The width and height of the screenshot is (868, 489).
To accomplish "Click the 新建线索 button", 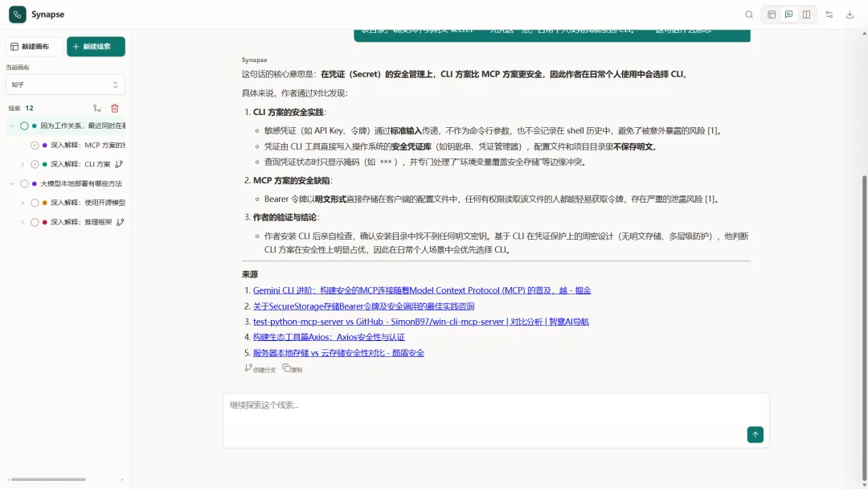I will coord(96,47).
